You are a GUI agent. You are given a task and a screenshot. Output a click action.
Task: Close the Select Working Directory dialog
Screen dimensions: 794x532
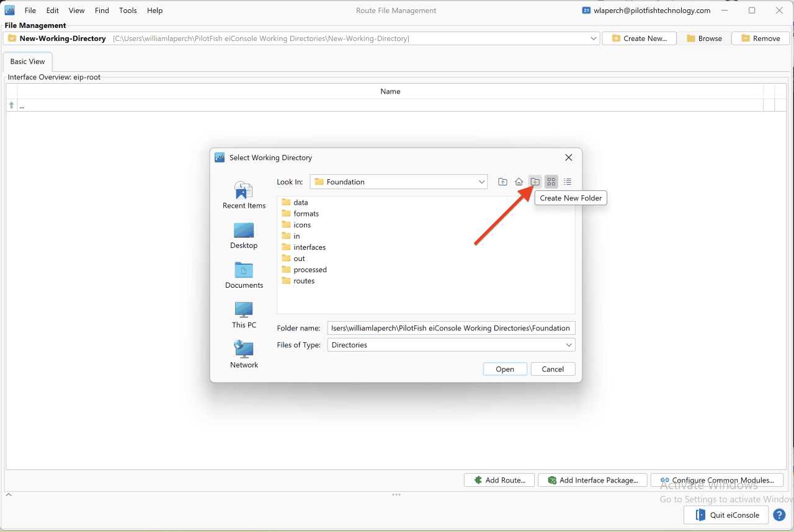click(x=569, y=157)
